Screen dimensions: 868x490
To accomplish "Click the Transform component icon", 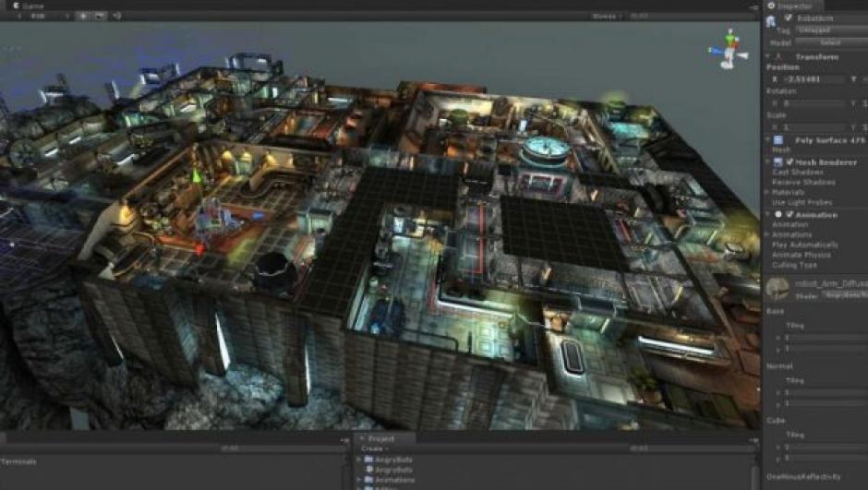I will 778,57.
